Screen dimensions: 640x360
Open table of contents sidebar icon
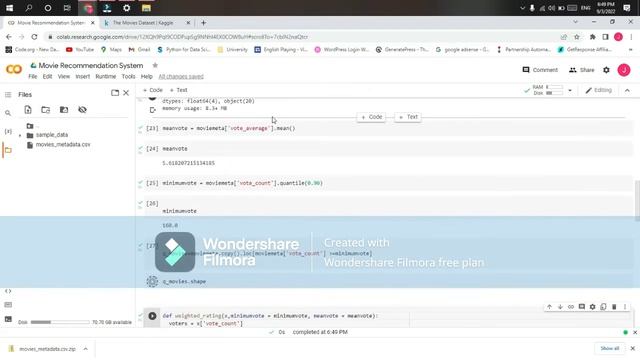pos(8,95)
